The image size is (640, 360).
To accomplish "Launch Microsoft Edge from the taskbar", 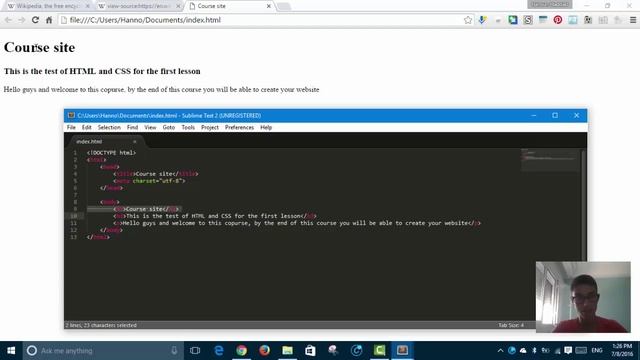I will coord(219,351).
